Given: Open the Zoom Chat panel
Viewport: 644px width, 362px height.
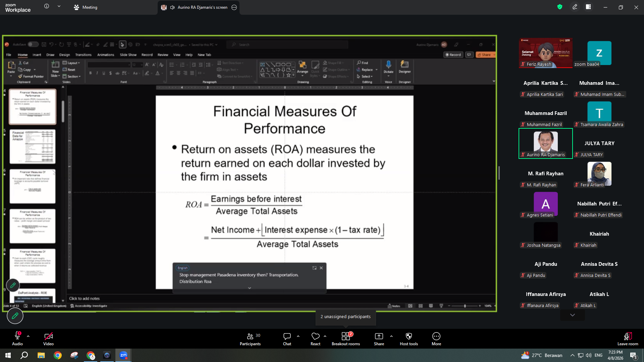Looking at the screenshot, I should coord(287,339).
